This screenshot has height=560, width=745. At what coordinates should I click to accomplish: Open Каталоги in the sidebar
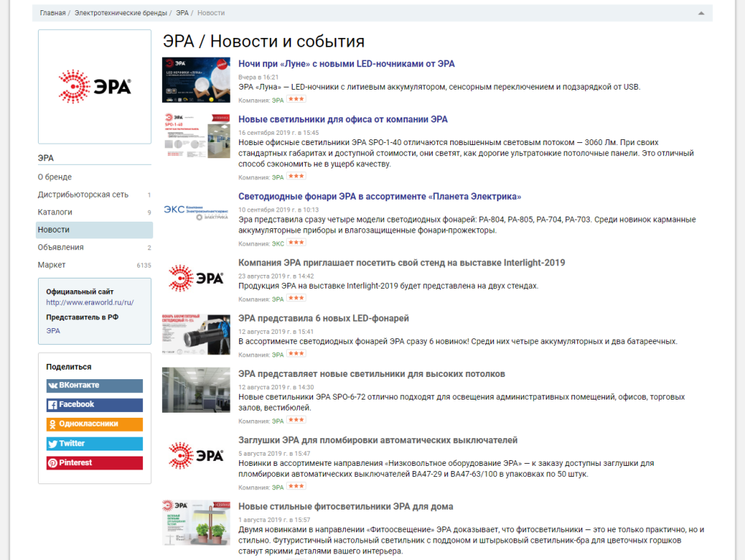click(55, 212)
